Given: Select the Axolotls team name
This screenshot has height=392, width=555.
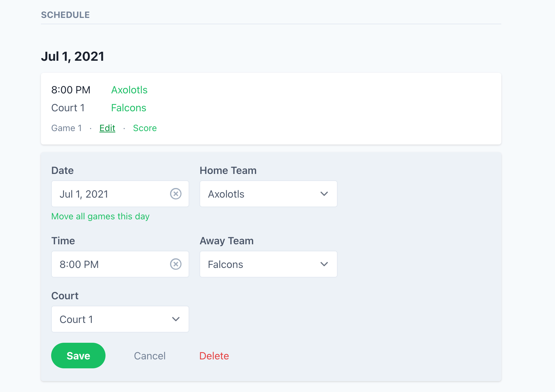Looking at the screenshot, I should pyautogui.click(x=129, y=90).
